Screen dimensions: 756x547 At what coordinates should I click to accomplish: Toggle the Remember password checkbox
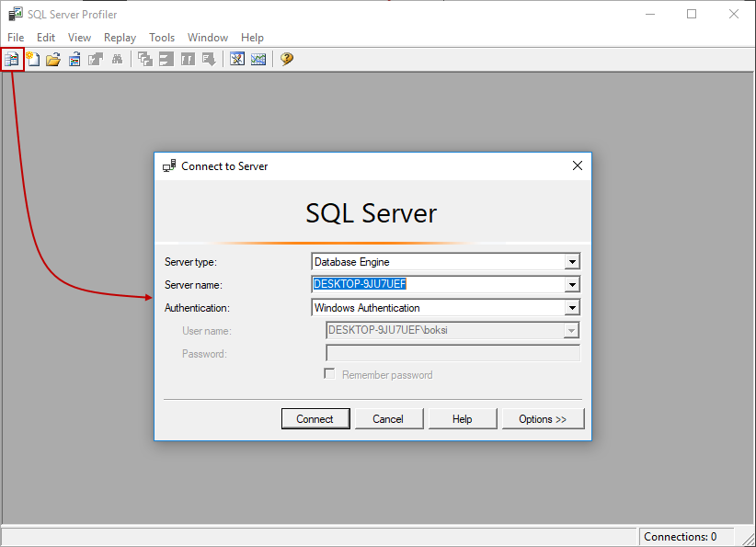coord(329,374)
